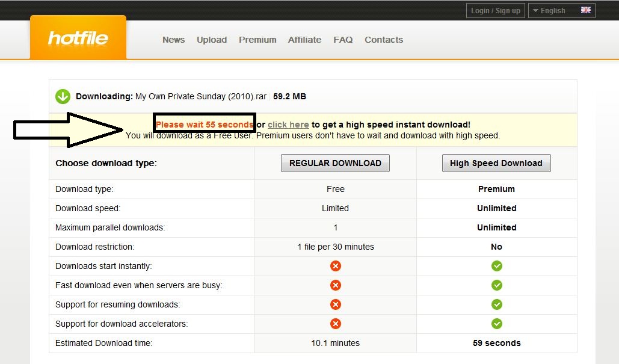
Task: Click 'Support for download accelerators:' label
Action: coord(122,324)
